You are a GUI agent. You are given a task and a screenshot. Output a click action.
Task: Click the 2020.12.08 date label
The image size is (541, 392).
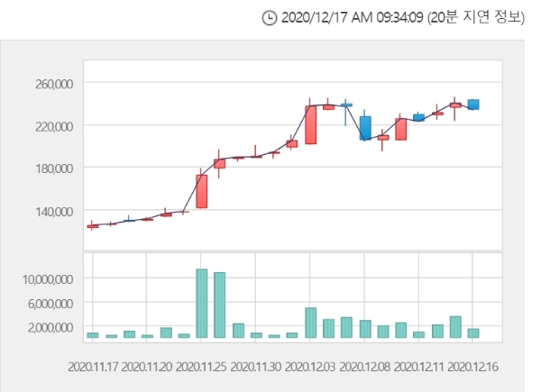coord(365,367)
